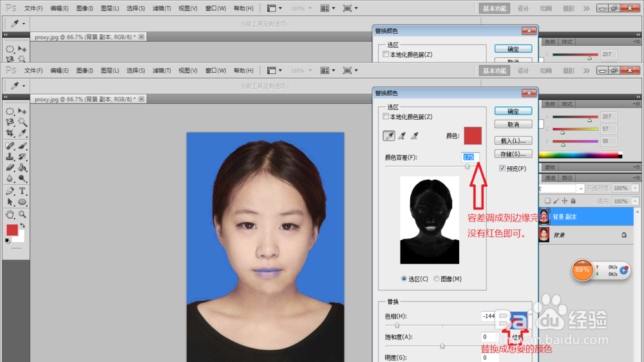Toggle lock position in layers panel

[565, 201]
